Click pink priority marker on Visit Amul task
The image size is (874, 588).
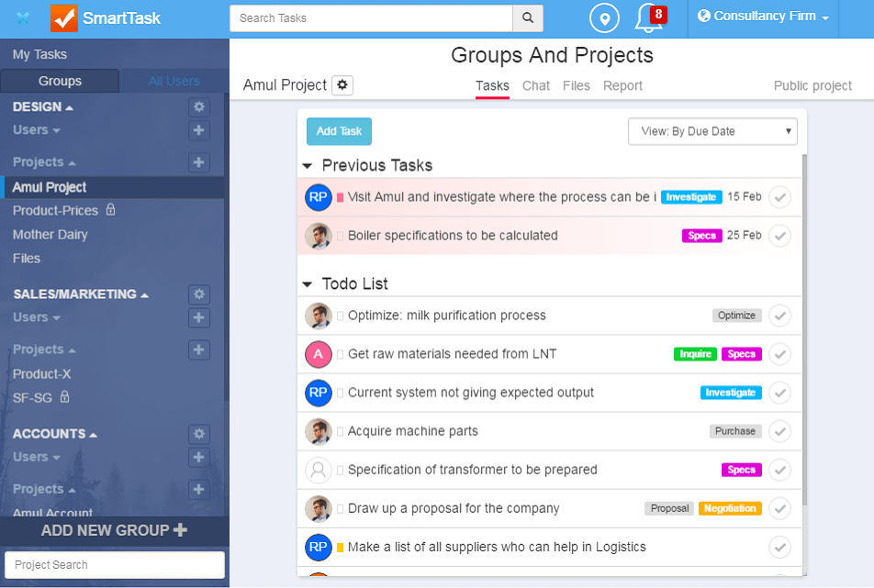coord(340,197)
